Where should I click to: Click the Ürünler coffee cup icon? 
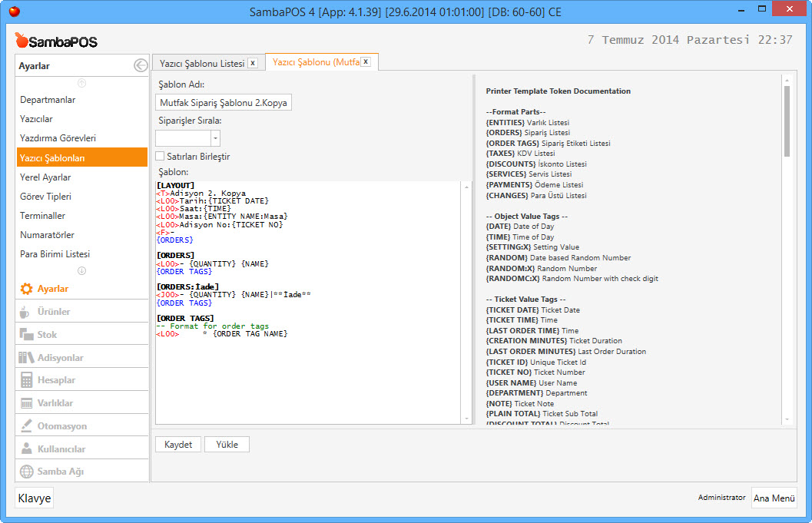(26, 312)
